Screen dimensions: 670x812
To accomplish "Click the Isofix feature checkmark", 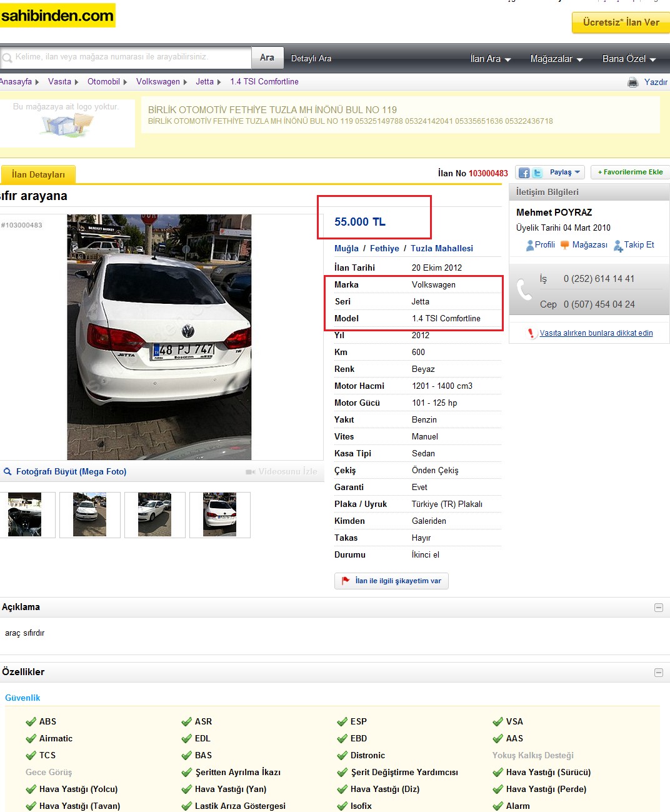I will [342, 806].
